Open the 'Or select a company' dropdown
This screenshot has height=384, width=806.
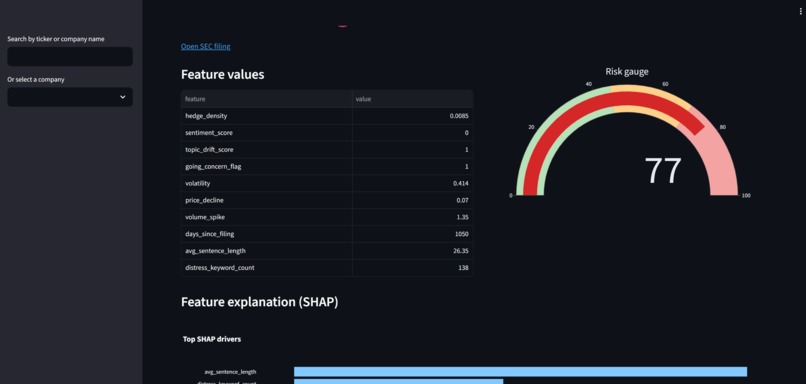tap(70, 97)
